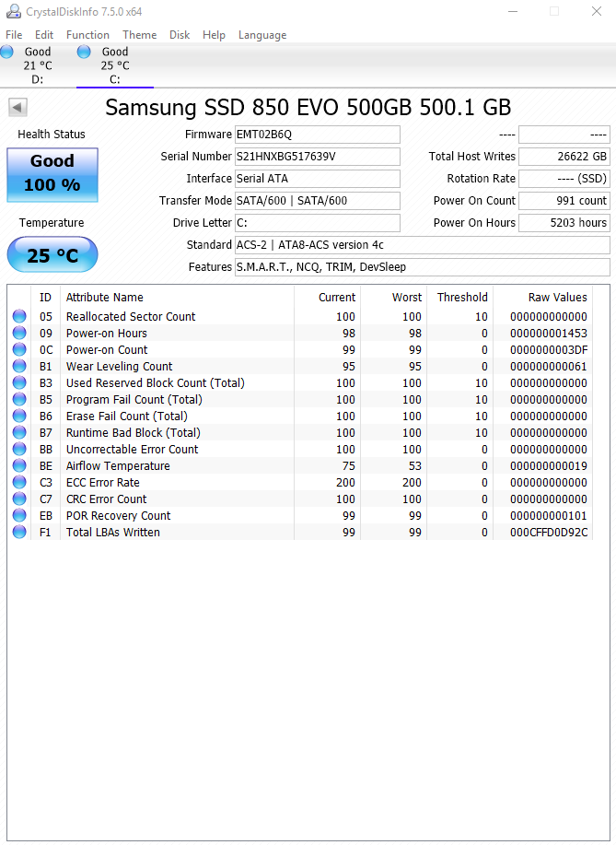Click the previous disk arrow button
This screenshot has width=616, height=845.
pos(17,107)
